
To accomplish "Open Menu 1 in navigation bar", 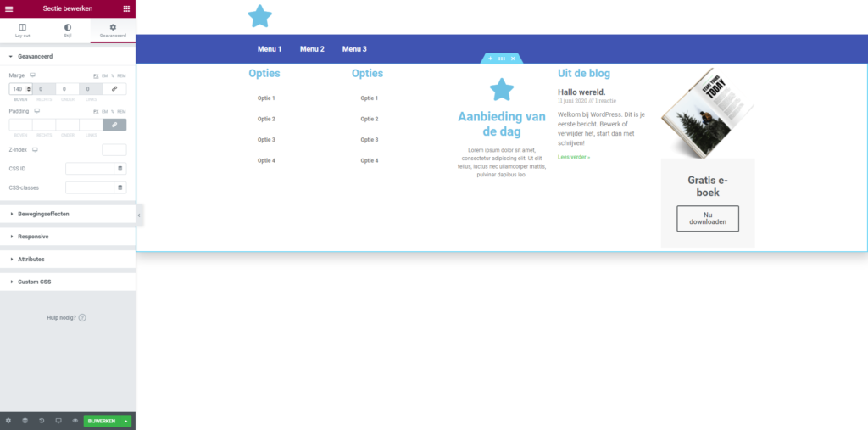I will (270, 49).
